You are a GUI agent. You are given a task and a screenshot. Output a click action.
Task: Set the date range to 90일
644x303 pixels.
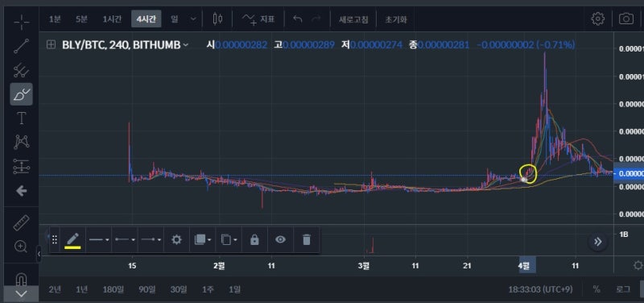(x=147, y=289)
